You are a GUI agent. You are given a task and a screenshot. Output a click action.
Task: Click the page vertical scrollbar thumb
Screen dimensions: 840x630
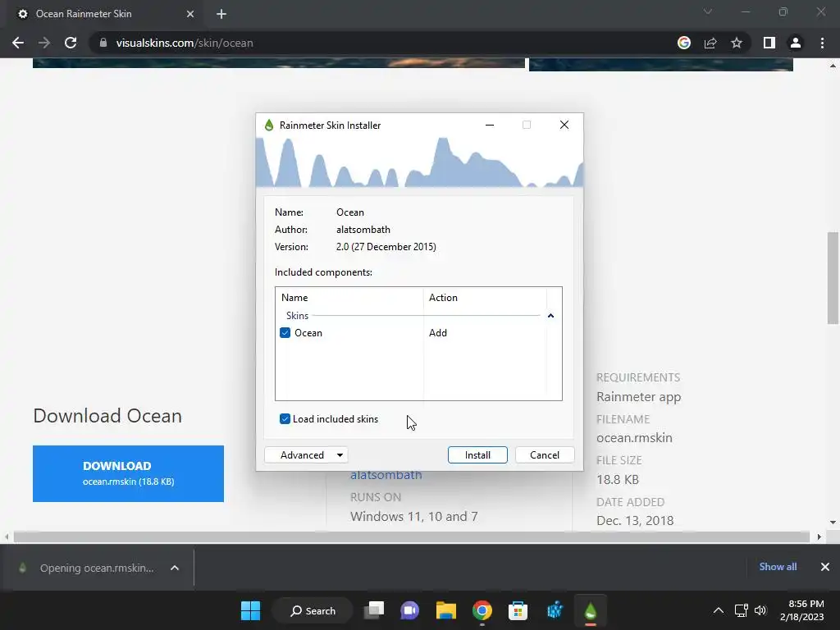coord(833,278)
